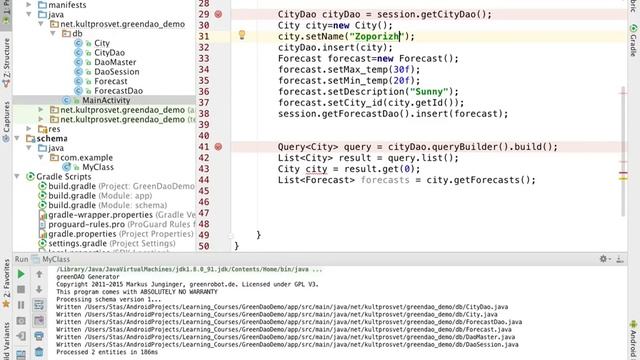Select the City class icon in db package

78,43
